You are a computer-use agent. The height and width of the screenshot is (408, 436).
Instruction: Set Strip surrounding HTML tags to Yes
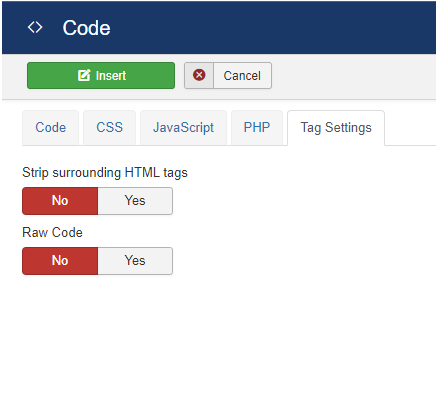(x=135, y=201)
